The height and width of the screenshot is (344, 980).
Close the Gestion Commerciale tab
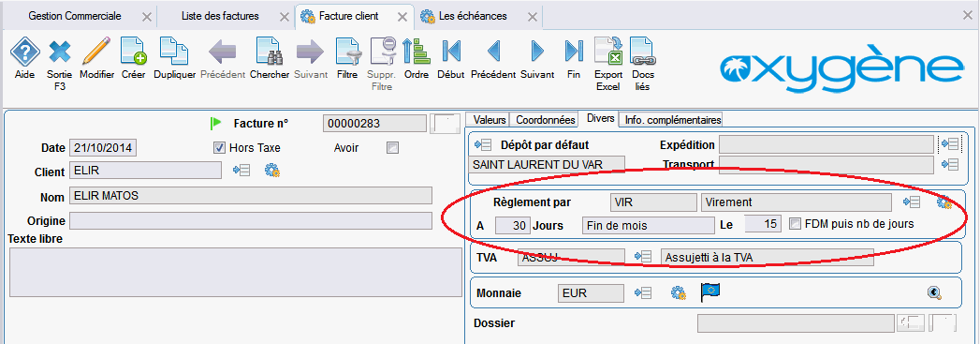[146, 17]
